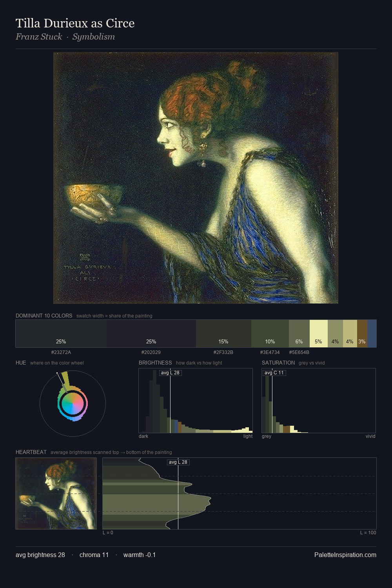Click the 25% swatch labeled #23272A
This screenshot has height=588, width=392.
[61, 334]
